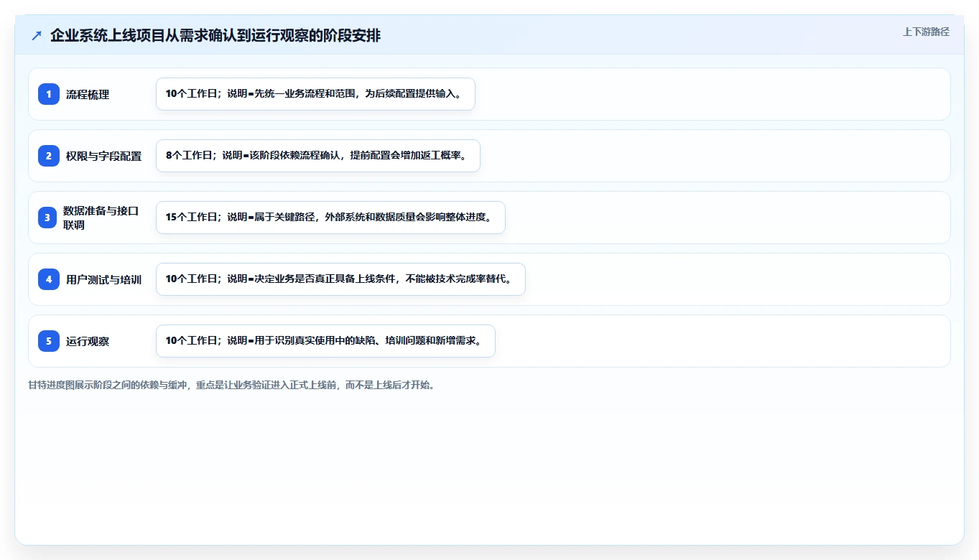Click the 运行观察 stage name
Image resolution: width=979 pixels, height=560 pixels.
[88, 342]
